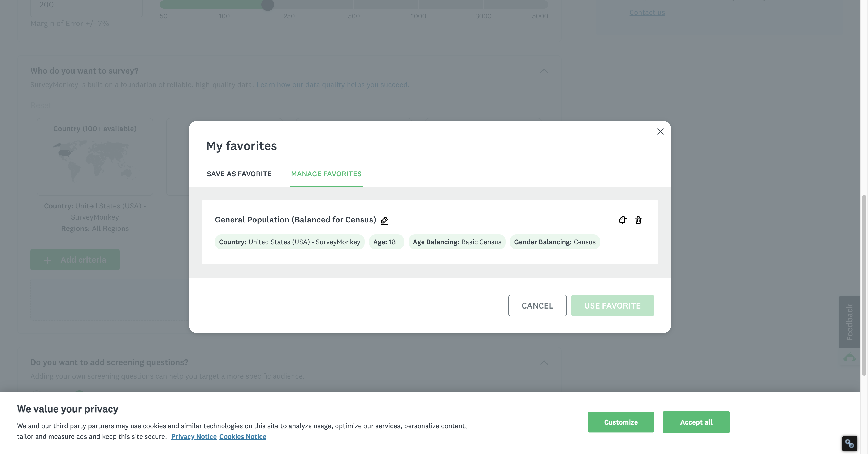Click the sample size slider handle
The height and width of the screenshot is (454, 868).
point(268,5)
